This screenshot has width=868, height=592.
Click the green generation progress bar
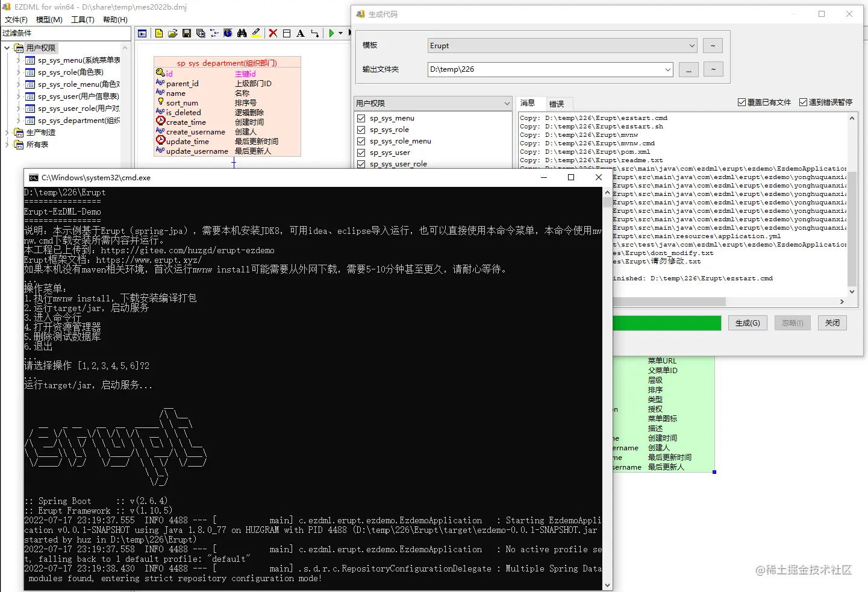(666, 323)
